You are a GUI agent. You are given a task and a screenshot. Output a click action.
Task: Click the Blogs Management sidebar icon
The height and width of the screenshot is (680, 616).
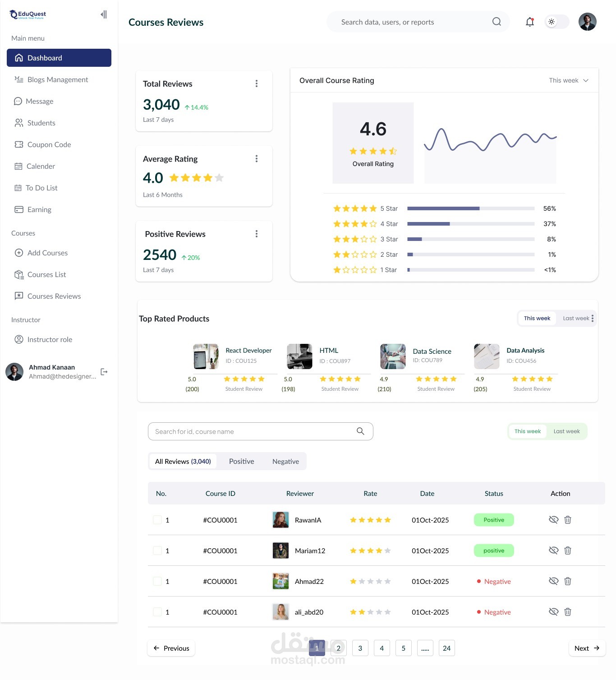coord(19,79)
